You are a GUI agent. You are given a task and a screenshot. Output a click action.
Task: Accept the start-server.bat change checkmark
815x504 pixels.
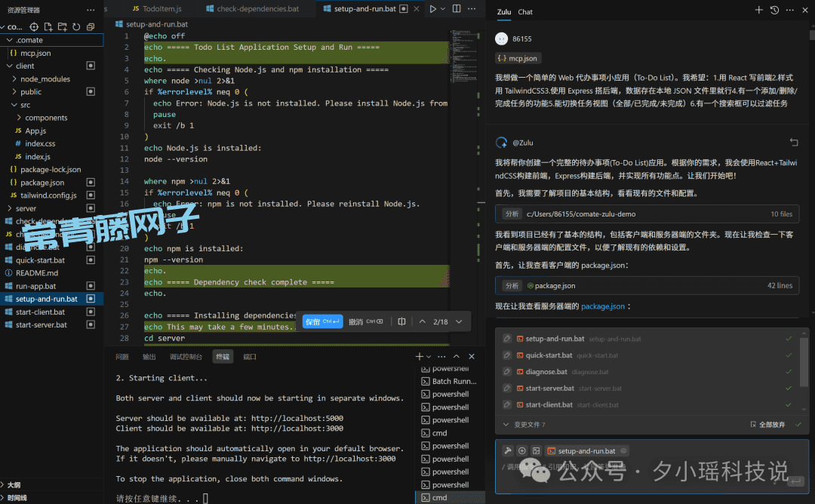point(789,388)
